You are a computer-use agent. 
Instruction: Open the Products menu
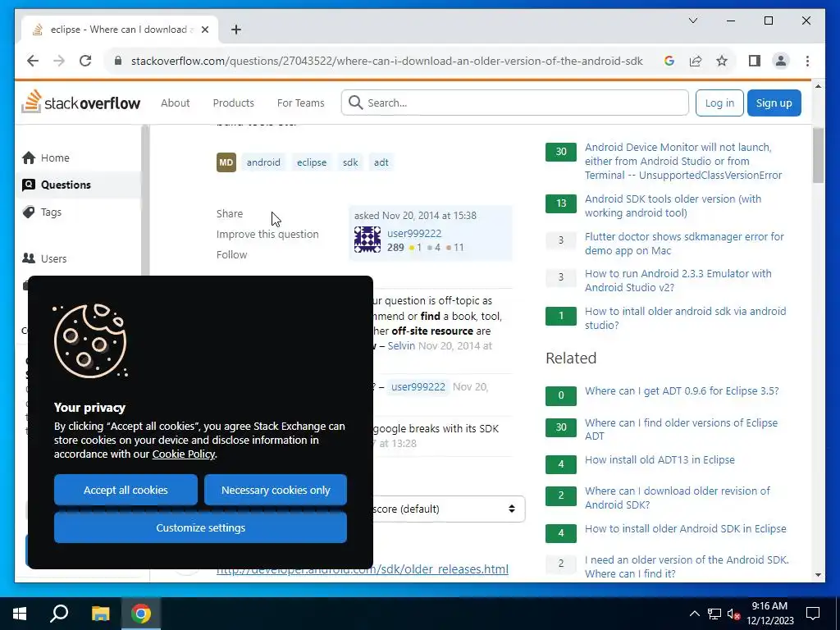click(234, 103)
